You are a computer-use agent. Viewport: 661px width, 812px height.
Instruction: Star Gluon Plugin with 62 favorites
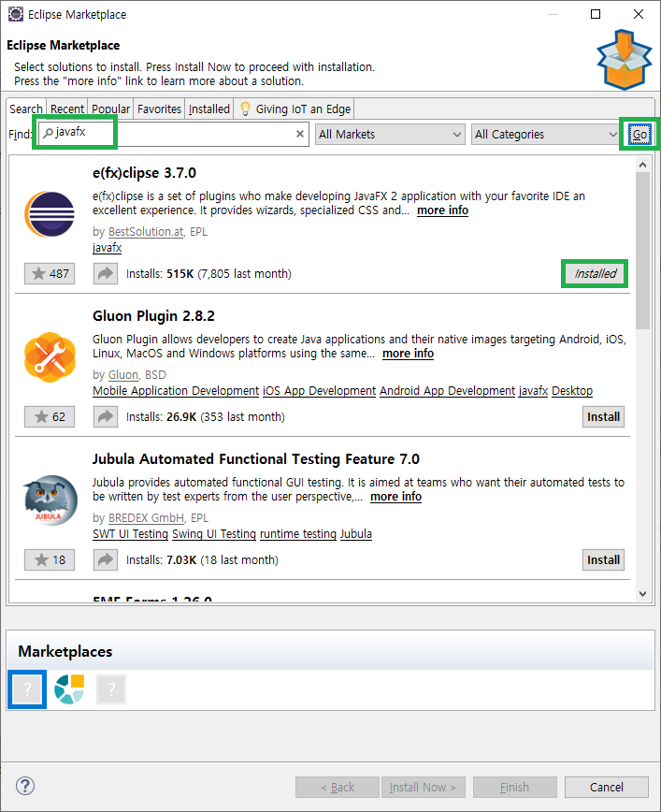(x=50, y=417)
